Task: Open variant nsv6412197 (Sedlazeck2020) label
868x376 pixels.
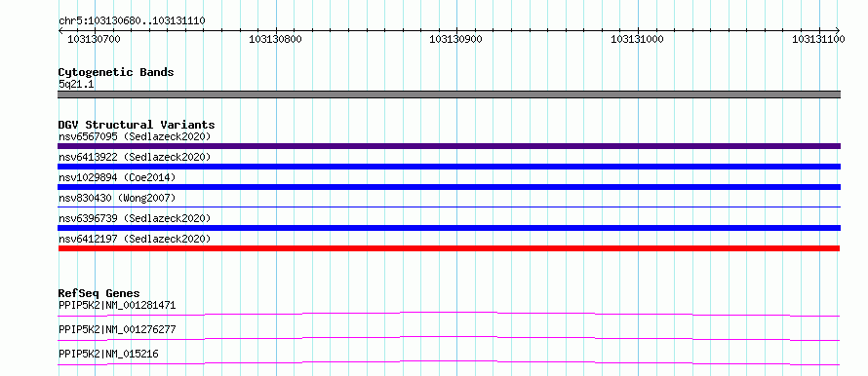Action: [x=135, y=239]
